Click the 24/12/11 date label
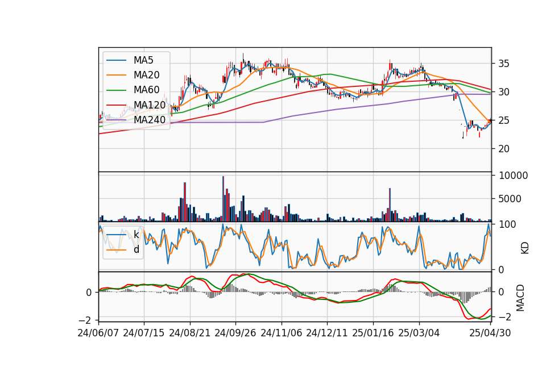546x392 pixels. point(327,333)
